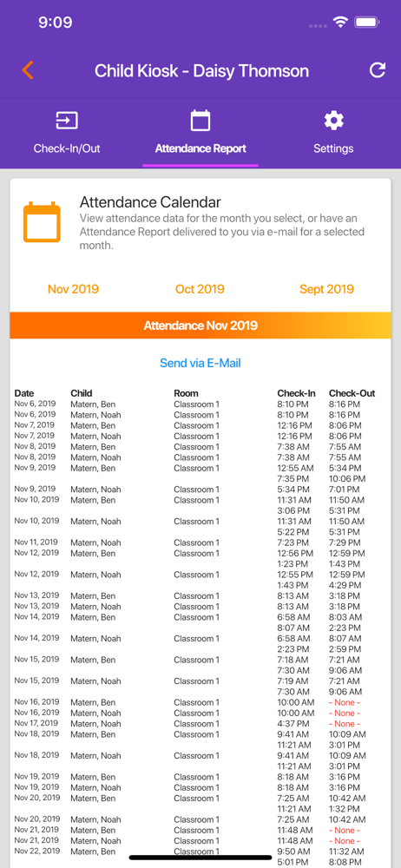Screen dimensions: 401x868
Task: Tap the orange Attendance Calendar icon
Action: 42,222
